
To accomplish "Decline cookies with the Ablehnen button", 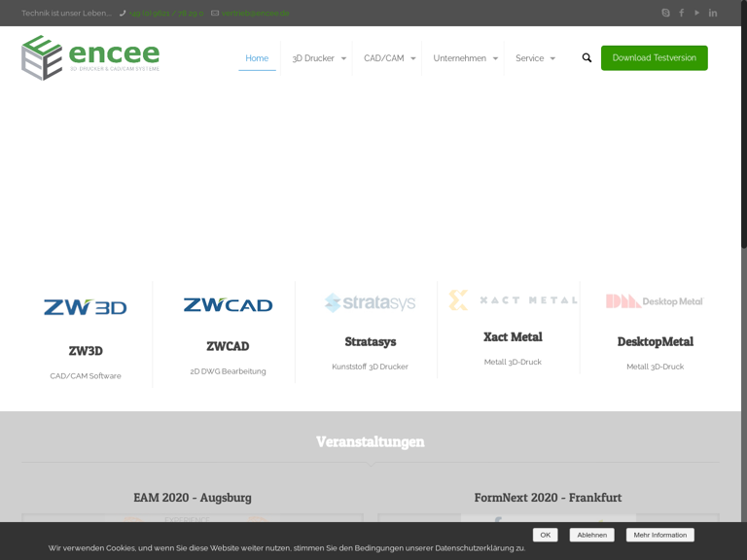I will tap(591, 535).
